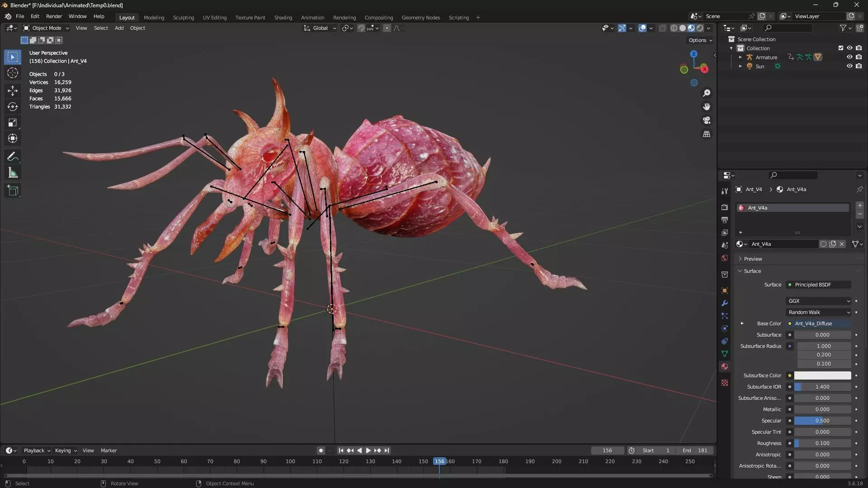Screen dimensions: 868x488
Task: Open the Output properties tab
Action: tap(725, 220)
